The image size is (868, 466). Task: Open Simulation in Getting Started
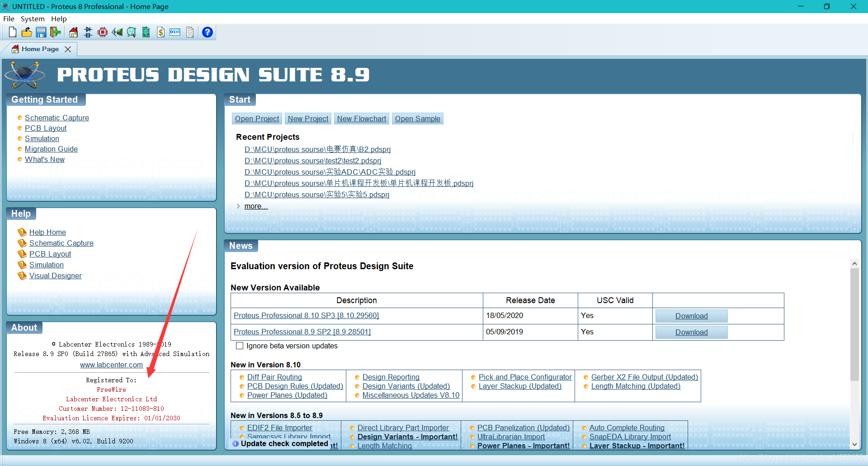42,138
